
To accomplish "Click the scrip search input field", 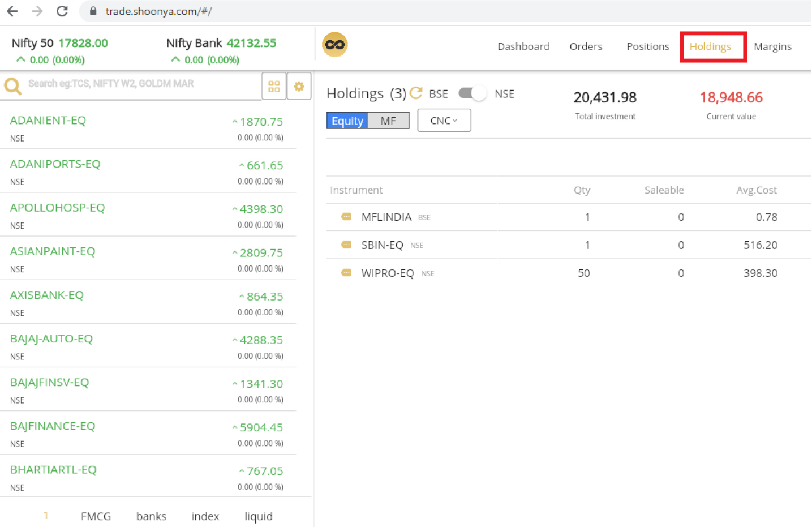I will (x=141, y=84).
